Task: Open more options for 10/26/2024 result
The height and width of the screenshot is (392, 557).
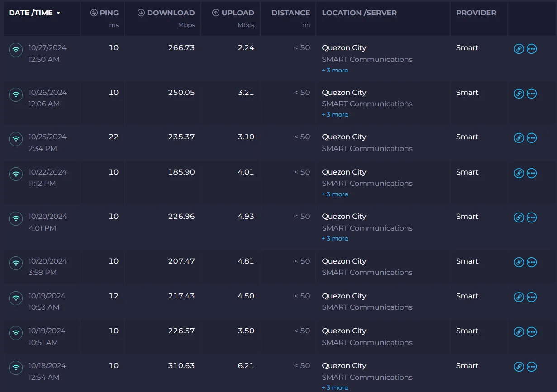Action: pos(532,94)
